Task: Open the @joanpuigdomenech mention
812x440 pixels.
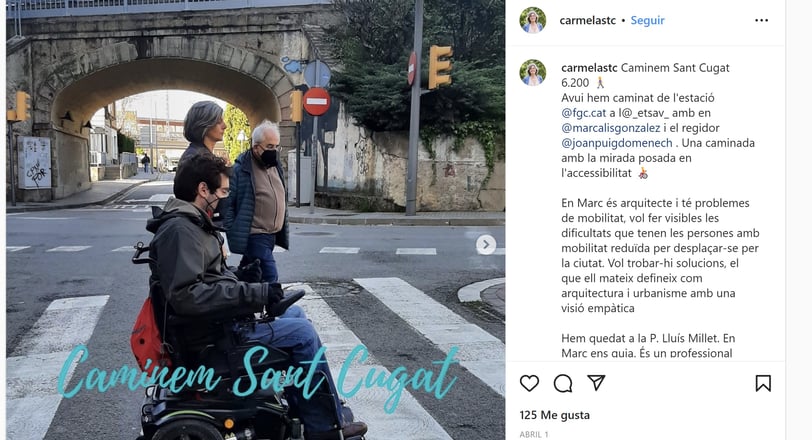Action: pyautogui.click(x=617, y=143)
